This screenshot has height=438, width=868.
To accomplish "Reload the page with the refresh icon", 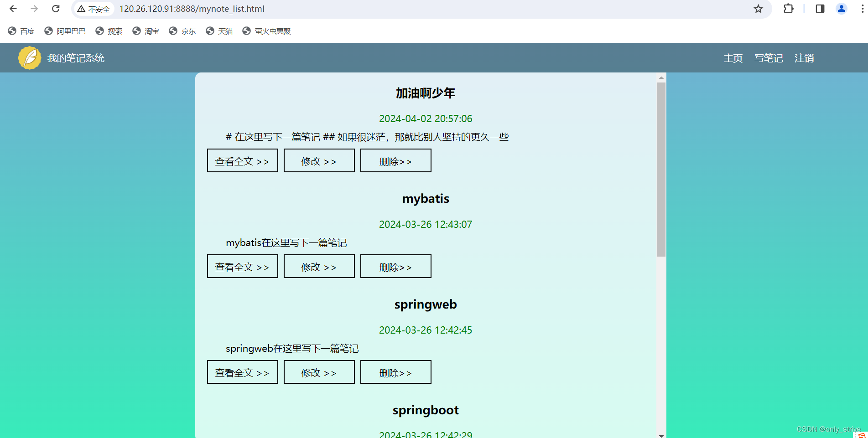I will click(56, 9).
